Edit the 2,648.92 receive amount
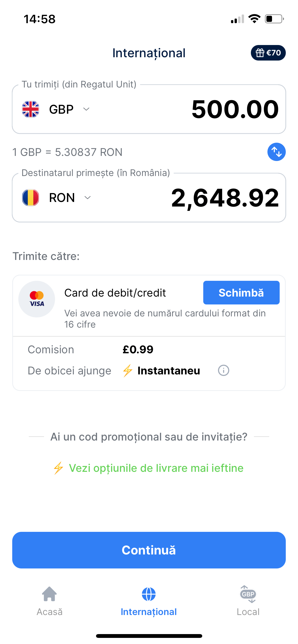This screenshot has width=298, height=644. click(x=225, y=198)
